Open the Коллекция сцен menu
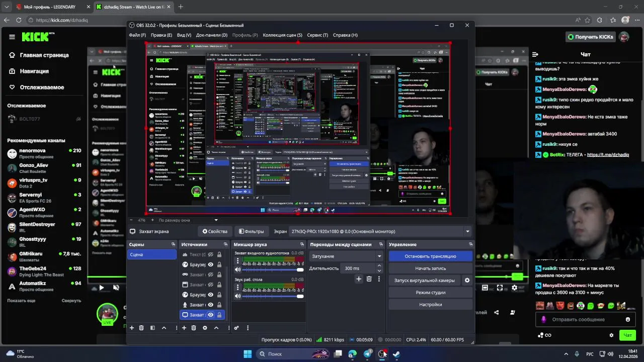The image size is (644, 362). tap(282, 35)
